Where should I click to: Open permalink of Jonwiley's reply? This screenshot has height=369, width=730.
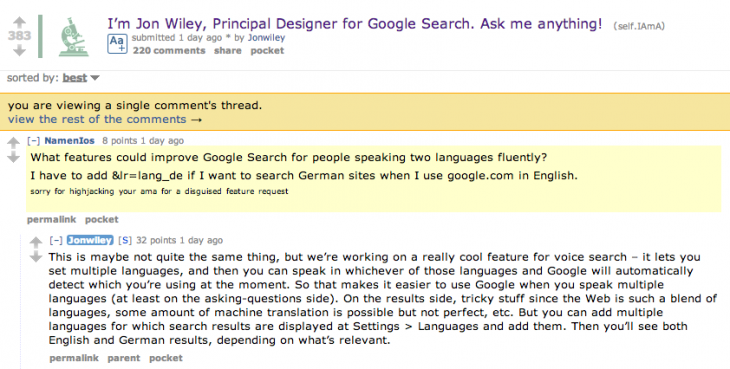[74, 358]
